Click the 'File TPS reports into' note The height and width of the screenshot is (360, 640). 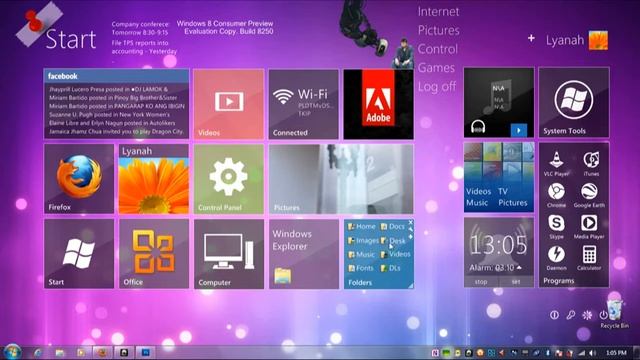(140, 42)
